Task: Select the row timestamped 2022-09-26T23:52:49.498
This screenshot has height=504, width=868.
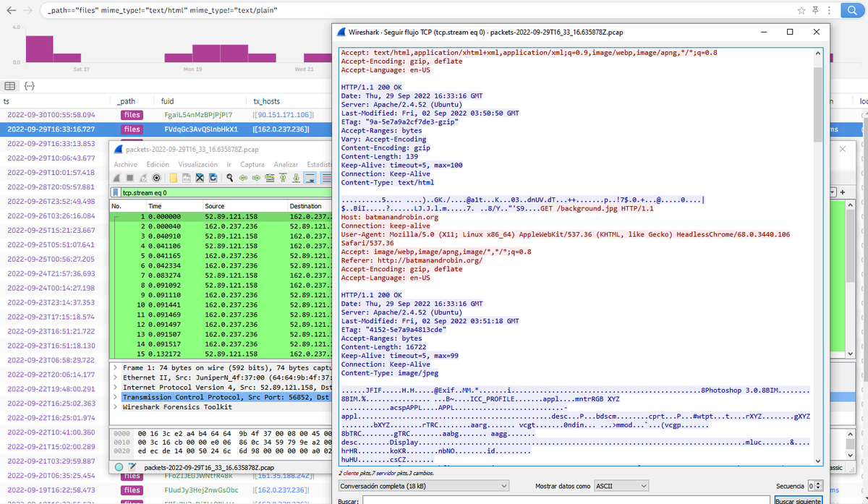Action: pyautogui.click(x=54, y=201)
